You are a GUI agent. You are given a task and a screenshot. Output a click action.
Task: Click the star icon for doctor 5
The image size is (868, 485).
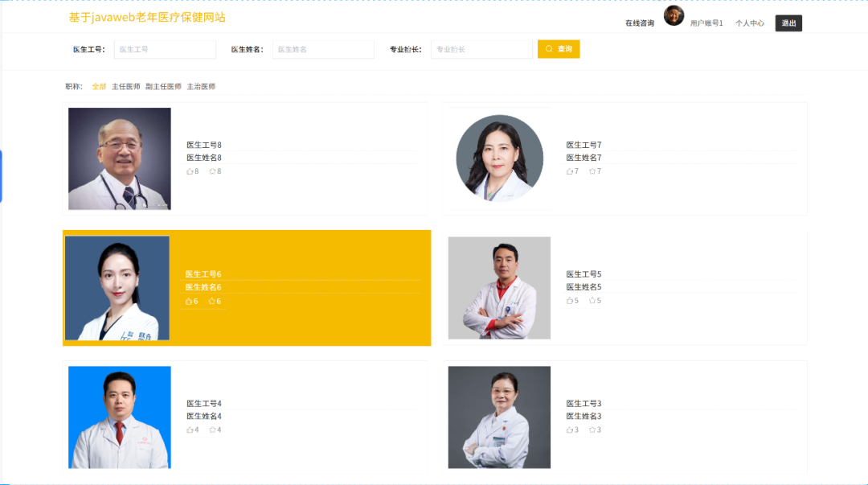point(592,301)
